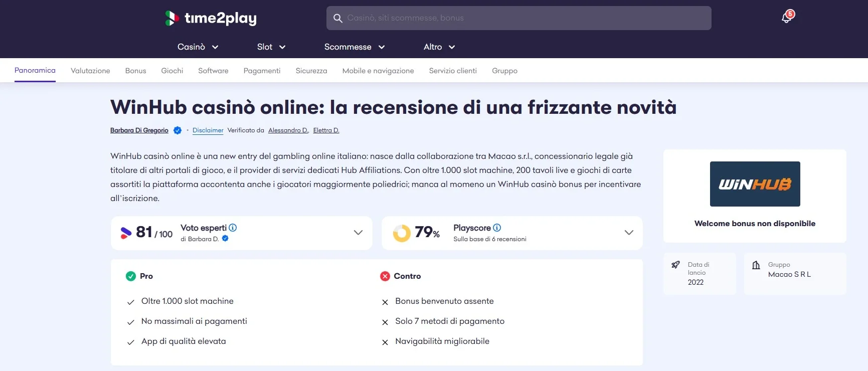Open the Giochi tab
The image size is (868, 371).
click(x=172, y=71)
